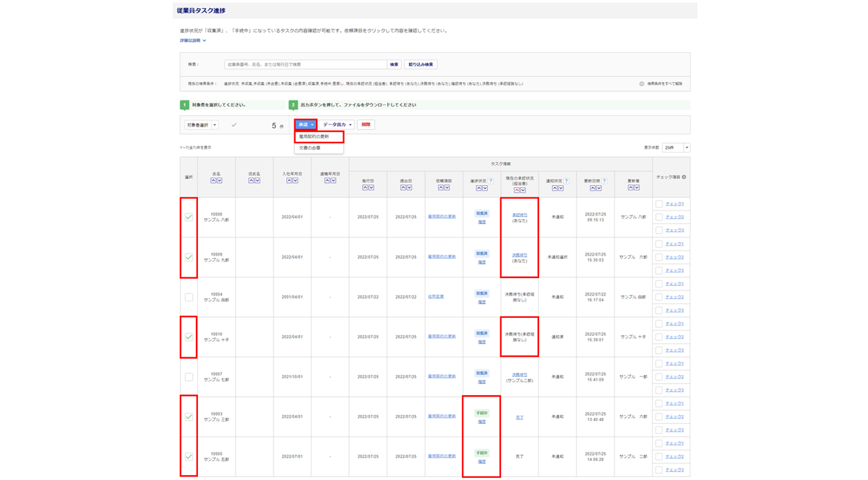Check selection box for 10007 サンプル 七郎
This screenshot has height=480, width=868.
tap(189, 377)
